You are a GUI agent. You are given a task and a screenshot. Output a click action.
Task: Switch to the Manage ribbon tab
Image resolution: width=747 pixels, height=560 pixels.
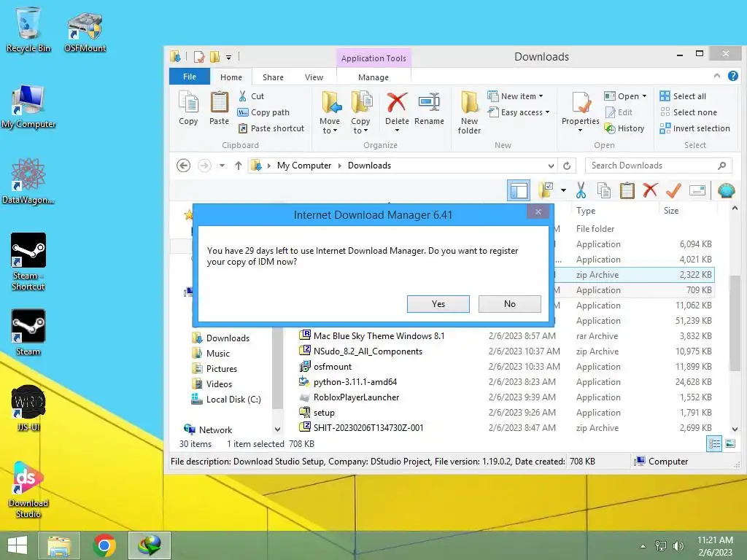click(373, 77)
